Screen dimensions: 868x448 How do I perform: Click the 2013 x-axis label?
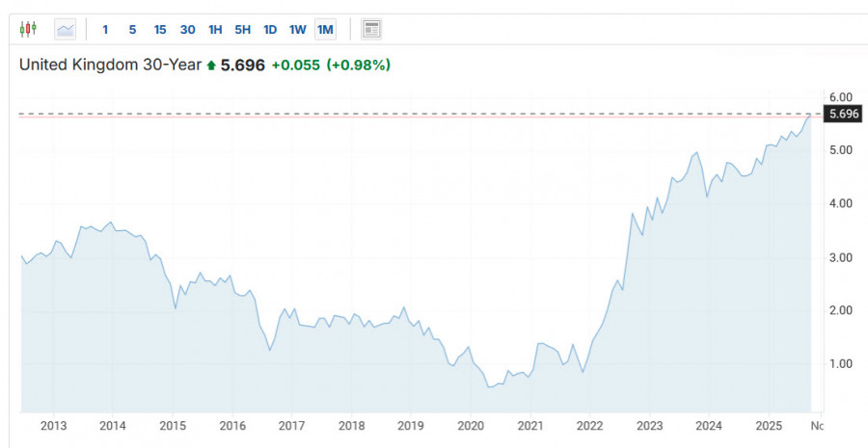pos(54,426)
